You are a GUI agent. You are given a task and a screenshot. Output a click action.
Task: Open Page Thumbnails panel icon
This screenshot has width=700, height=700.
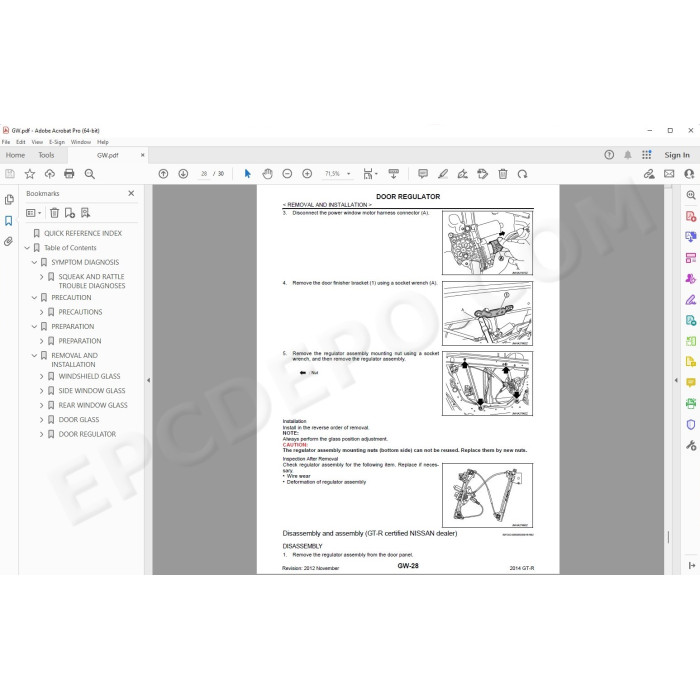(x=9, y=200)
